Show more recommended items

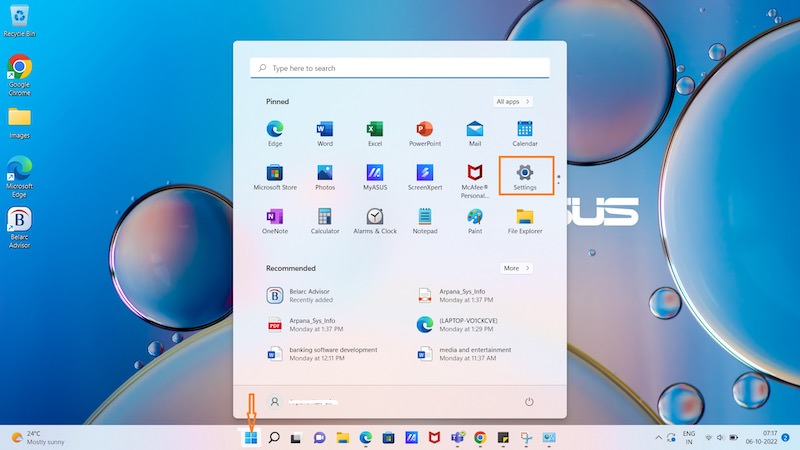tap(516, 268)
